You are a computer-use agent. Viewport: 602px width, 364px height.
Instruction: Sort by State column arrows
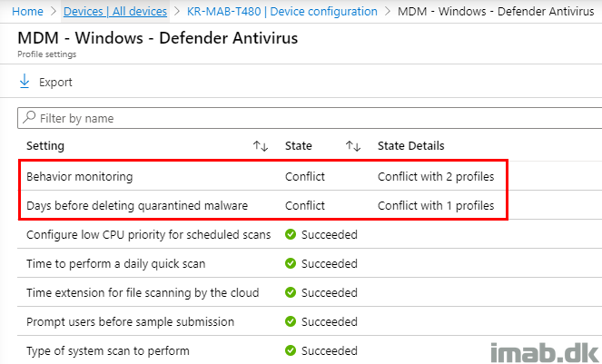point(353,146)
